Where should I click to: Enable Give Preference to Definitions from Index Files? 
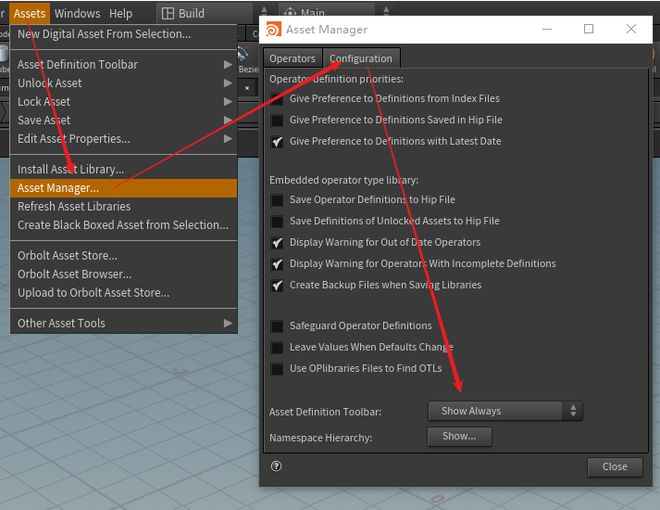[x=277, y=99]
